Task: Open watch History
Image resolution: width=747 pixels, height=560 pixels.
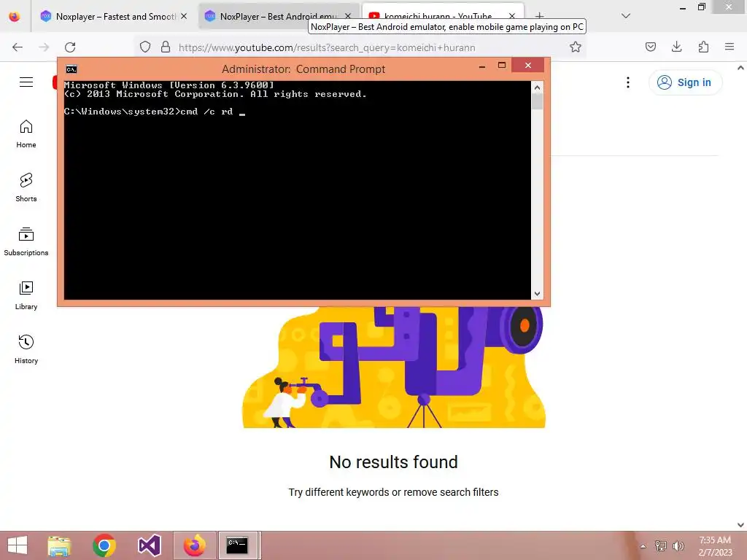Action: [x=26, y=349]
